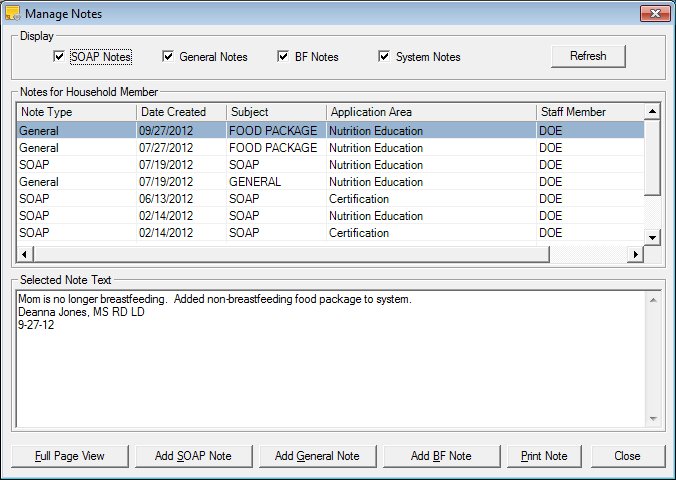Viewport: 676px width, 480px height.
Task: Click the horizontal scrollbar thumb in notes list
Action: [x=291, y=254]
